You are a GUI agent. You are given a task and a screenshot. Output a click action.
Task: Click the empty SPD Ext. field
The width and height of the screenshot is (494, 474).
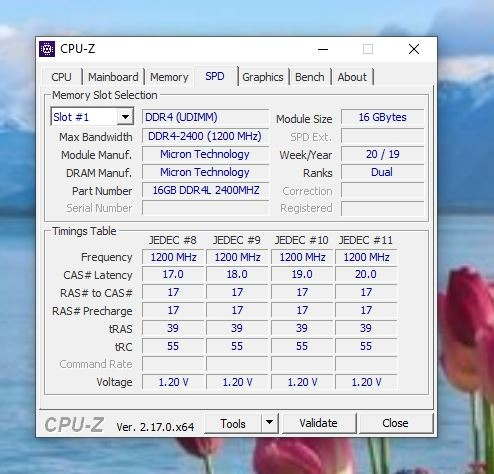click(382, 136)
